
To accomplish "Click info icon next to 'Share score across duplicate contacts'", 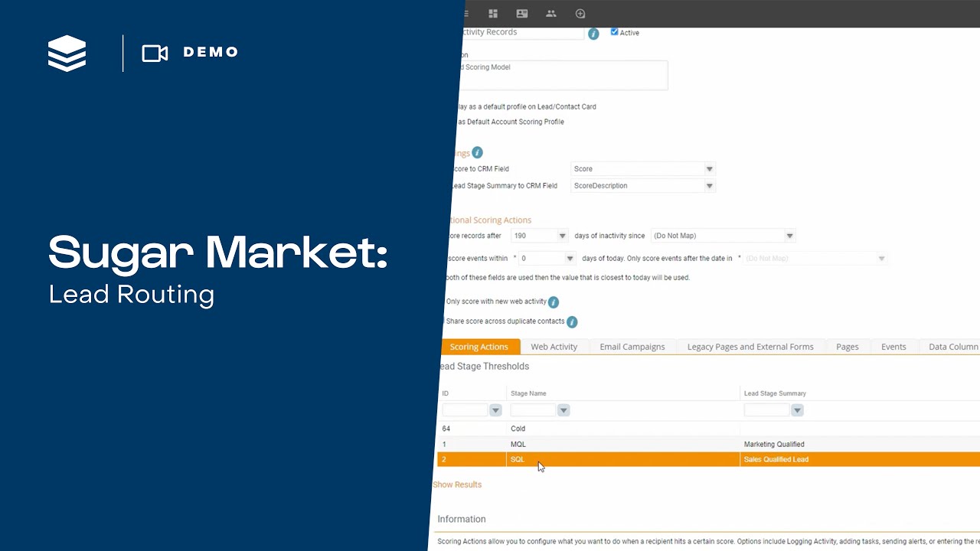I will tap(572, 322).
